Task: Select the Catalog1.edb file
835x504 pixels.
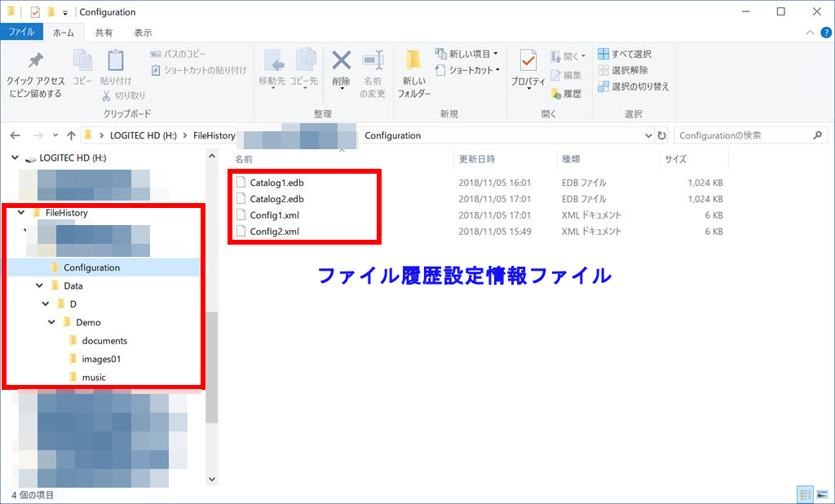Action: (276, 183)
